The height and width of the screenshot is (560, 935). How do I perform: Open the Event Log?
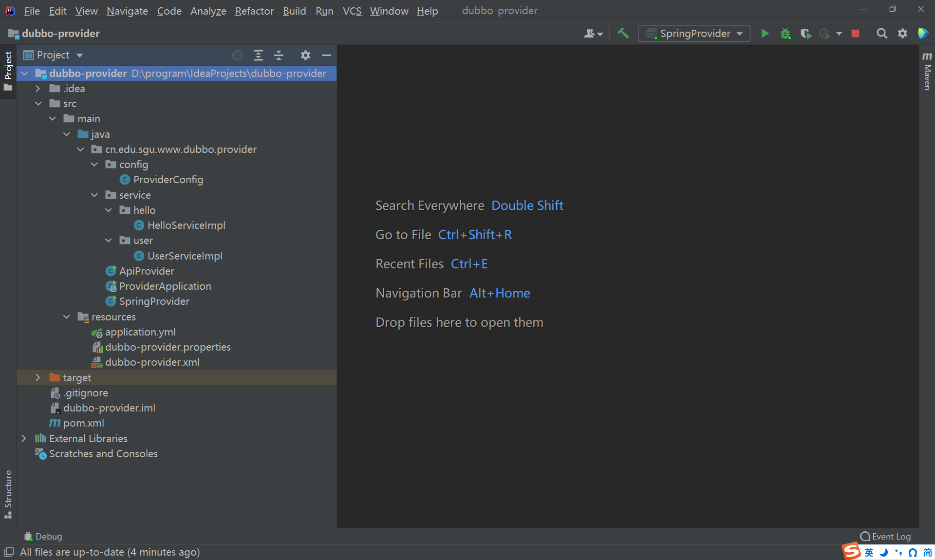(885, 537)
